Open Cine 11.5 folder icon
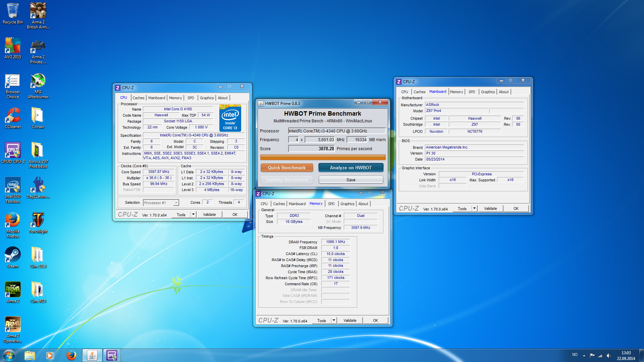Viewport: 644px width, 362px height. click(x=38, y=257)
